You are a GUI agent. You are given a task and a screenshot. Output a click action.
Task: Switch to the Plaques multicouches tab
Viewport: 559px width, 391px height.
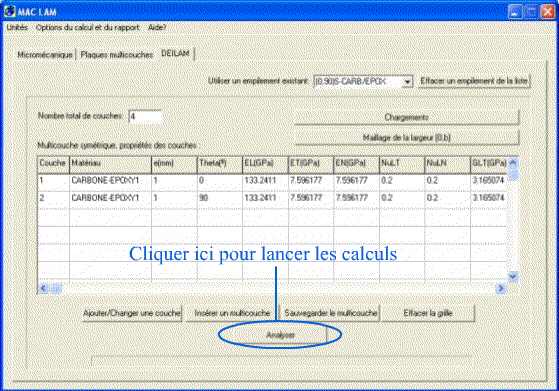(x=117, y=55)
